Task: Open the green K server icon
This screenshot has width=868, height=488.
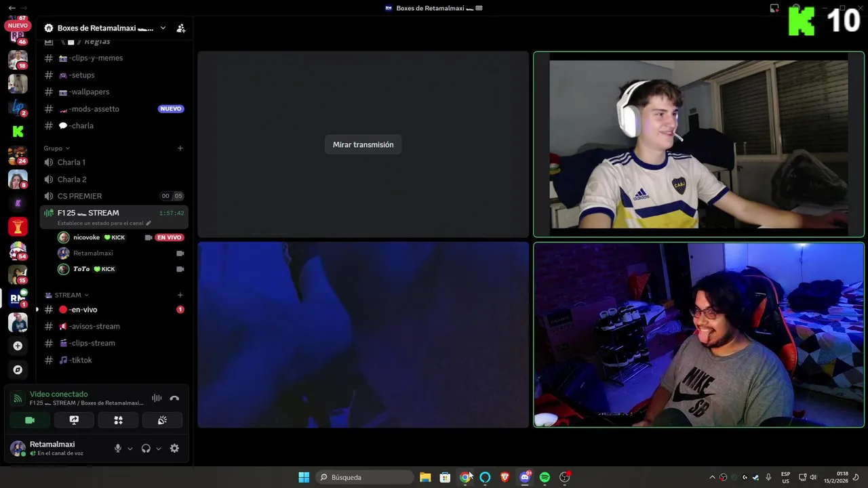Action: (18, 131)
